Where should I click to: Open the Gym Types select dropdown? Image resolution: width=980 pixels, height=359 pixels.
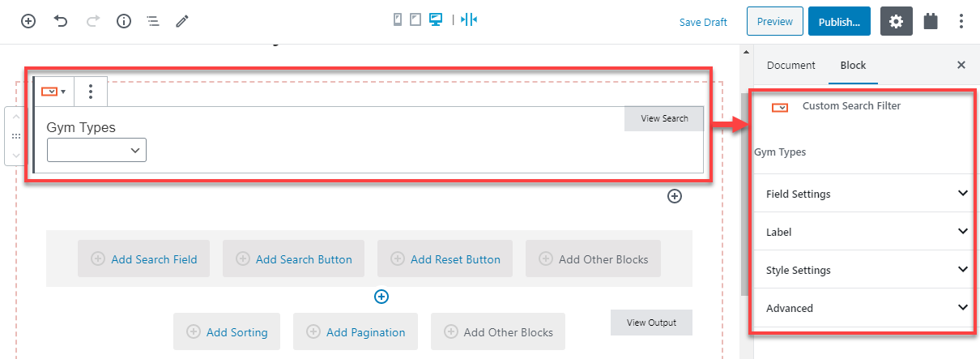point(96,150)
